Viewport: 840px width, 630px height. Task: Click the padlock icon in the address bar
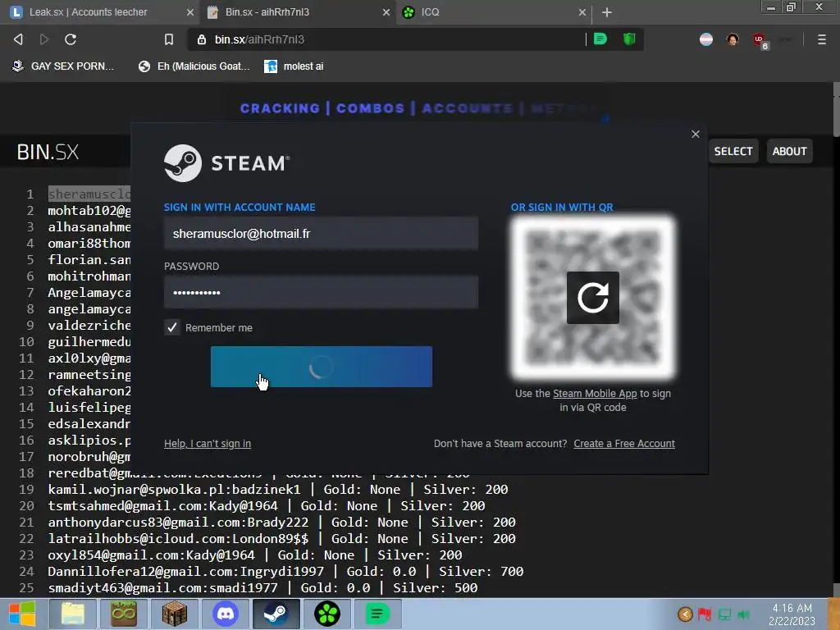(x=202, y=39)
